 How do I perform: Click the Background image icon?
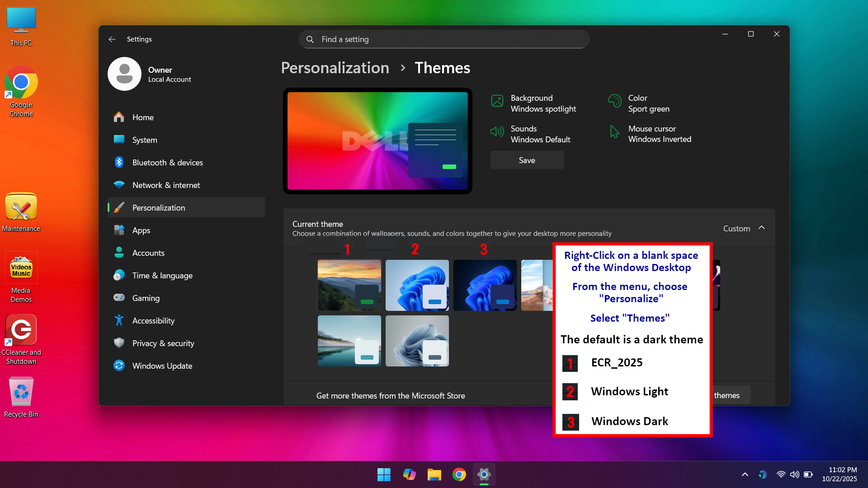coord(497,101)
